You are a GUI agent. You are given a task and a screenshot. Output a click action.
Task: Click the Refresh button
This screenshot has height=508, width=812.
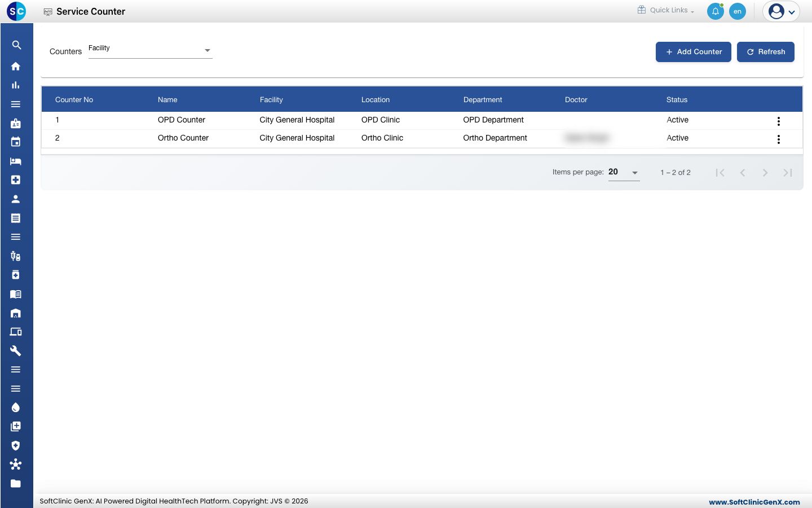coord(766,52)
